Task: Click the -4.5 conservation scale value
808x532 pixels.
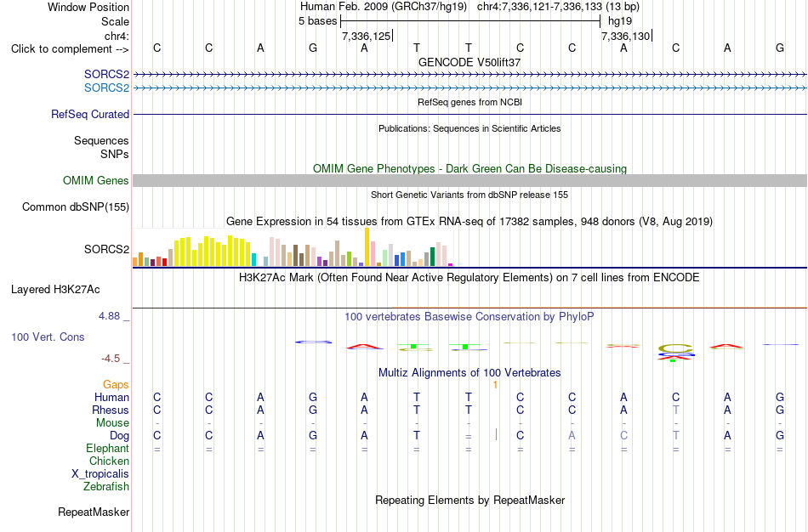Action: [111, 359]
